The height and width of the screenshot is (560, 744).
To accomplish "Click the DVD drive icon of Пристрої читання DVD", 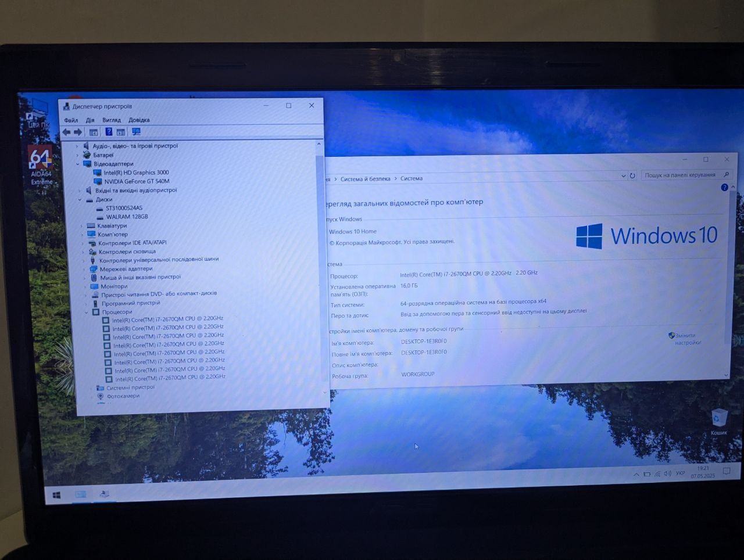I will pos(95,295).
